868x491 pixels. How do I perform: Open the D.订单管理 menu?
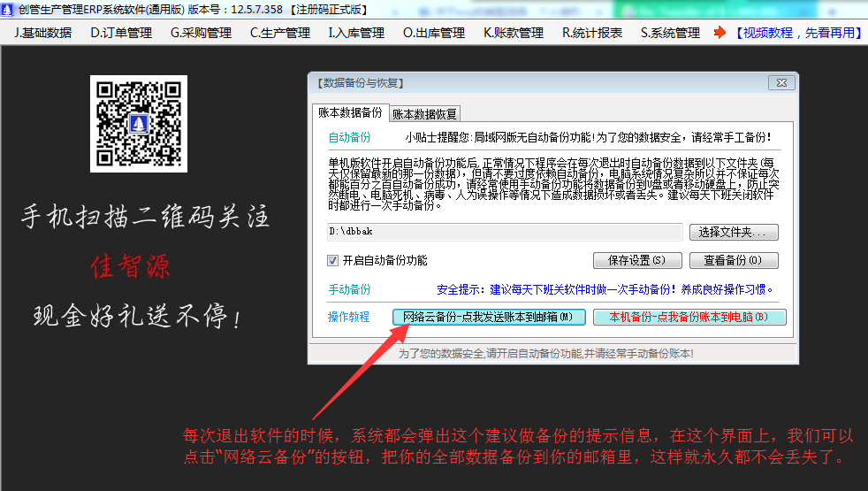(x=121, y=33)
